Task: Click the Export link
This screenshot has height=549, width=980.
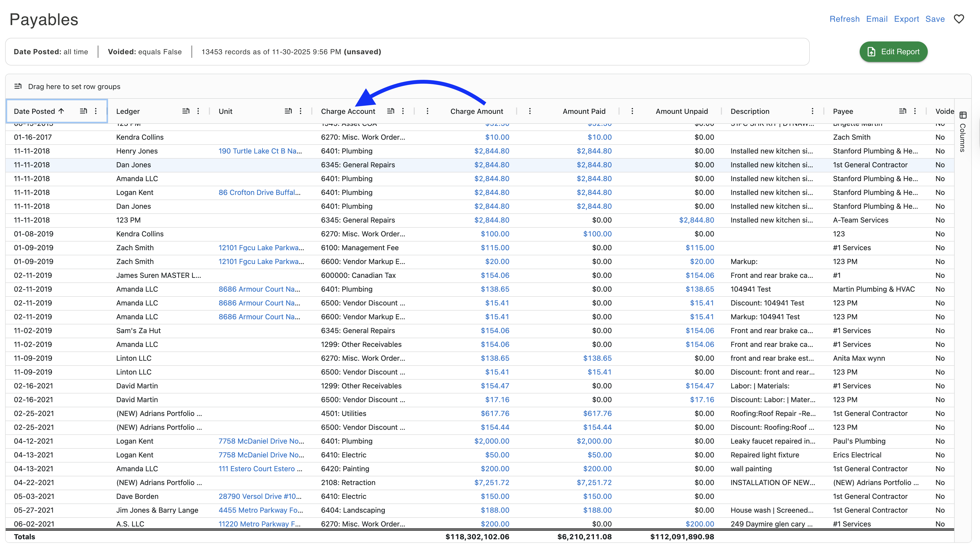Action: click(x=906, y=19)
